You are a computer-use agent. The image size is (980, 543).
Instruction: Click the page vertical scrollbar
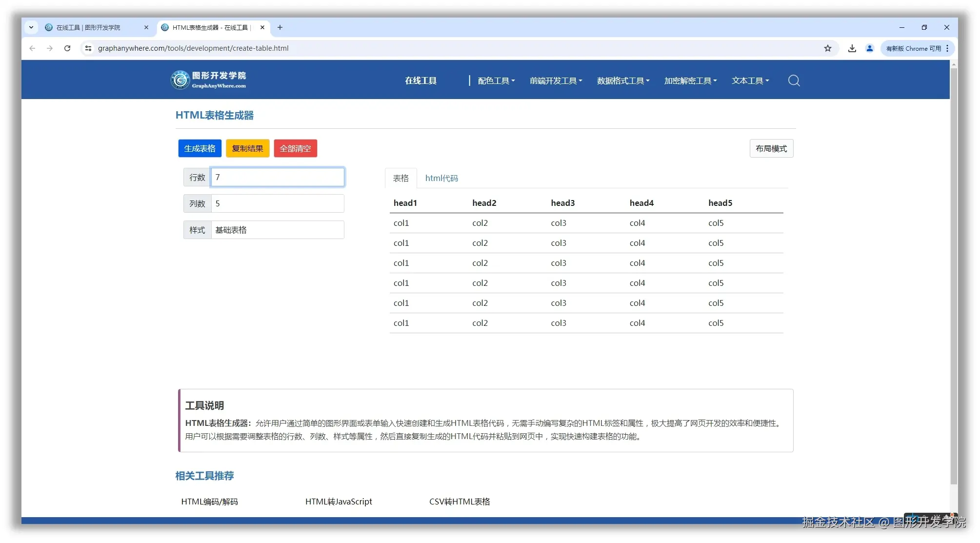click(954, 273)
